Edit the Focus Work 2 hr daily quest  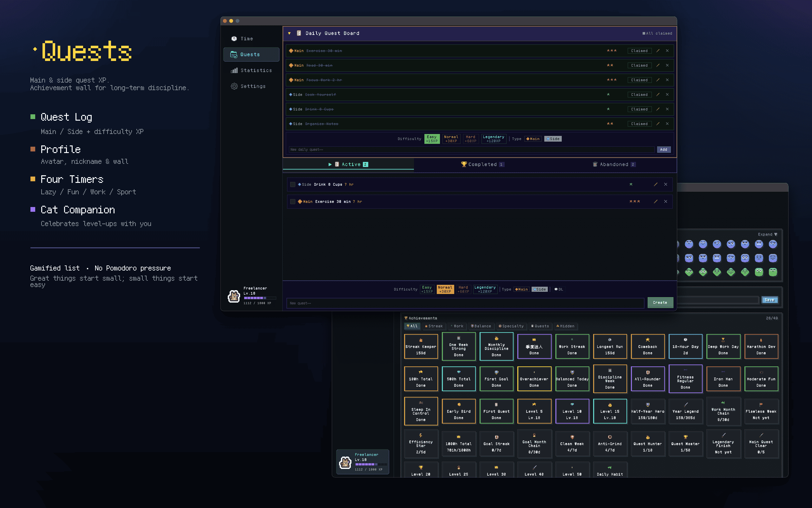(x=658, y=80)
